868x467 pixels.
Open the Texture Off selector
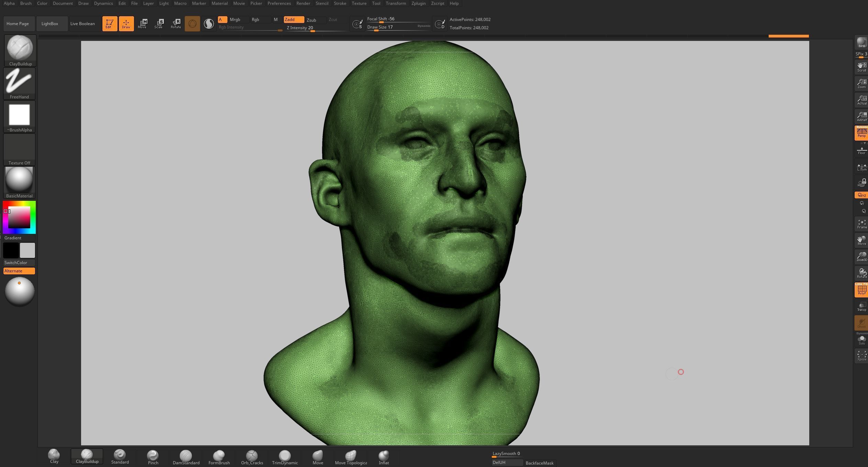pyautogui.click(x=19, y=150)
